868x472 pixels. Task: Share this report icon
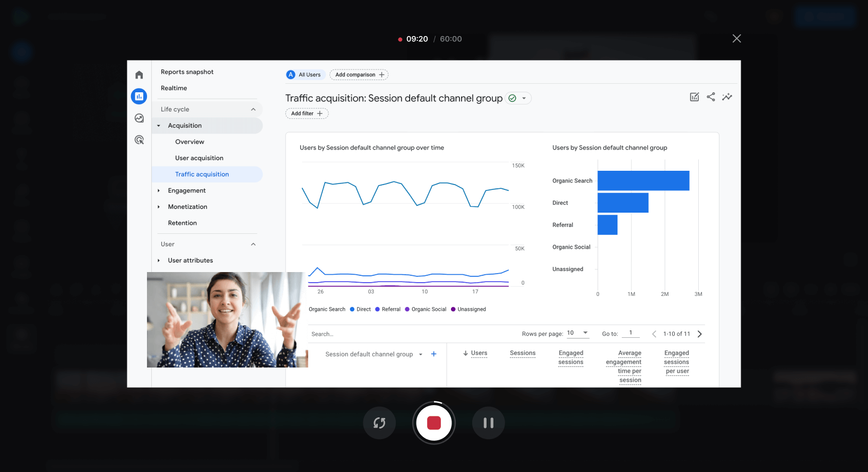tap(711, 97)
